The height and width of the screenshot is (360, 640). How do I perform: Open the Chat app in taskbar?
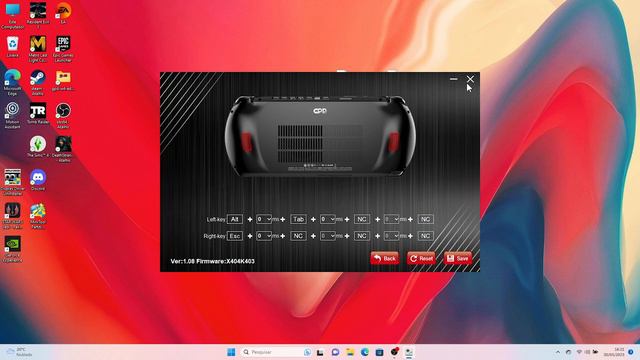335,352
